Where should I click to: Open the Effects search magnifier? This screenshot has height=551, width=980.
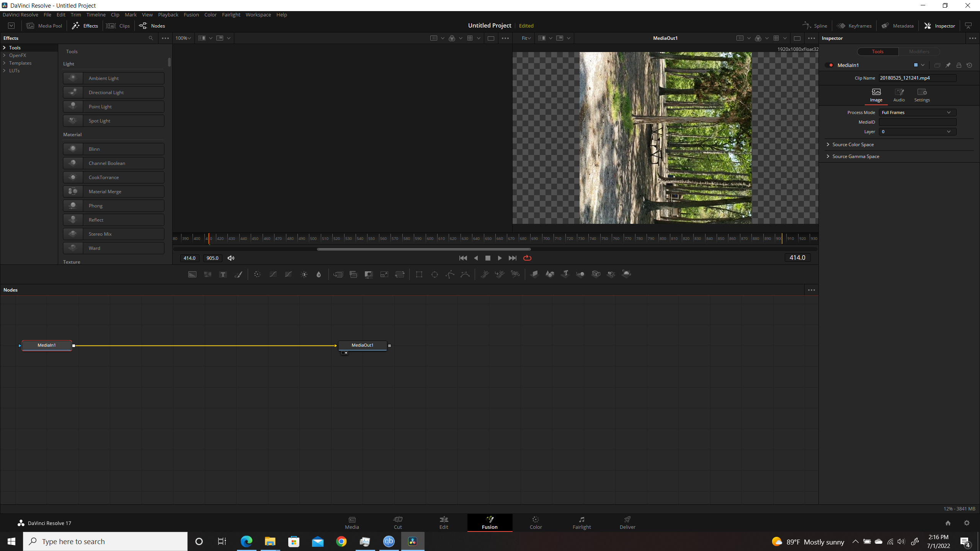tap(151, 38)
